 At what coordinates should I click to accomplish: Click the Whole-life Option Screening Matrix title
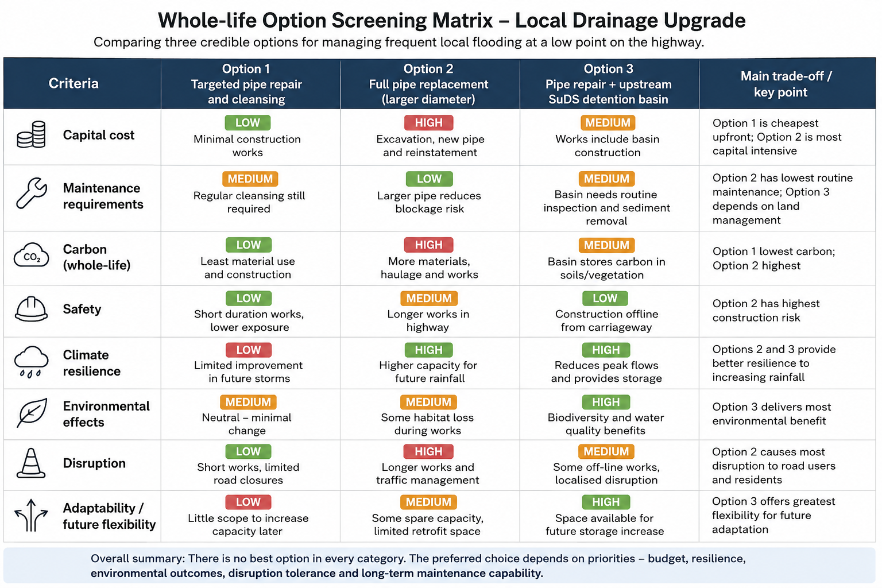pos(451,20)
